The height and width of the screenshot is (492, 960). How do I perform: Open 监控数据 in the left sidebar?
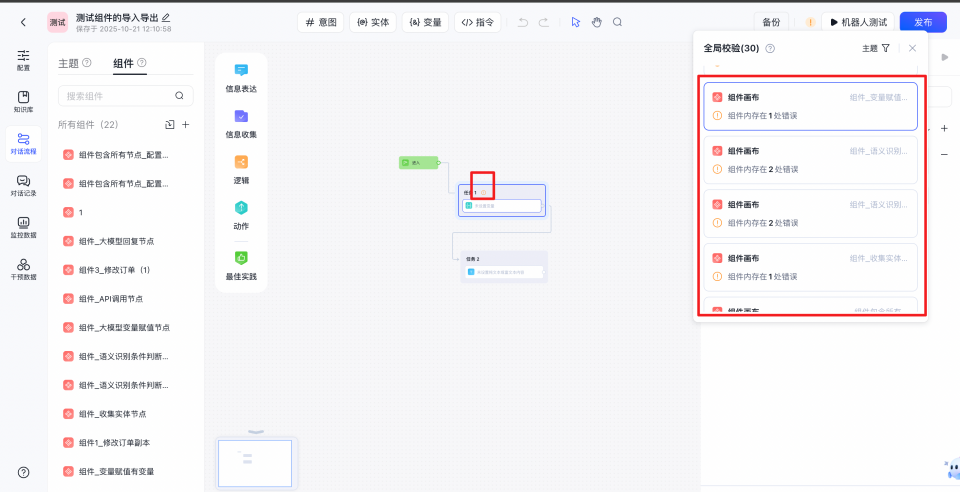23,227
